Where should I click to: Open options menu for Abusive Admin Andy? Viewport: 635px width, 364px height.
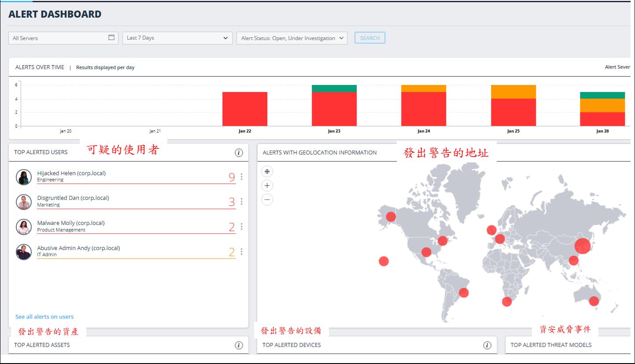241,252
